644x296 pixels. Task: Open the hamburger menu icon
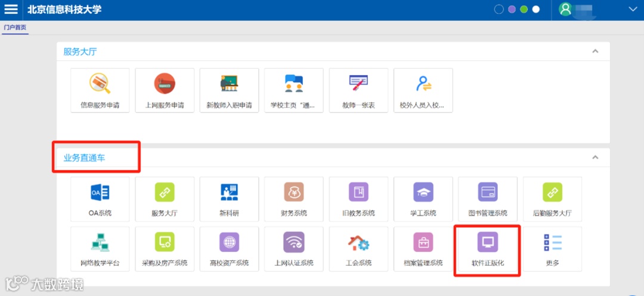[x=11, y=9]
